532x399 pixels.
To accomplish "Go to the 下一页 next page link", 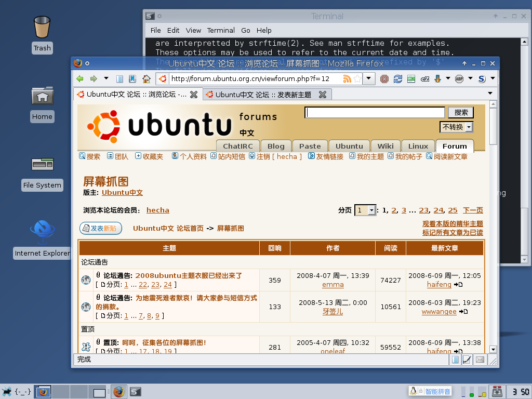I will (x=473, y=210).
